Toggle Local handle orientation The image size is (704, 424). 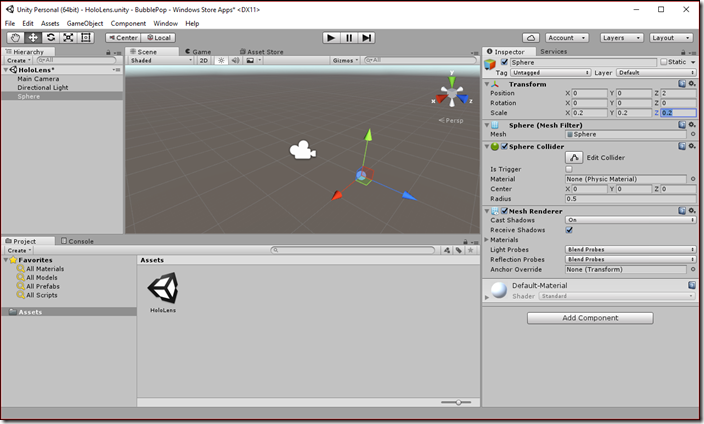[x=158, y=38]
